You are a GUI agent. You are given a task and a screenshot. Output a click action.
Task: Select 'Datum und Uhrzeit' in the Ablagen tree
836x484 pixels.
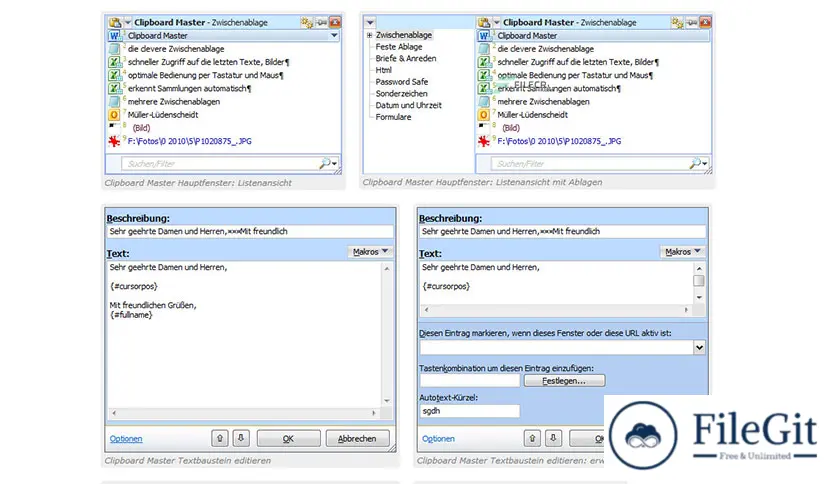pos(408,106)
